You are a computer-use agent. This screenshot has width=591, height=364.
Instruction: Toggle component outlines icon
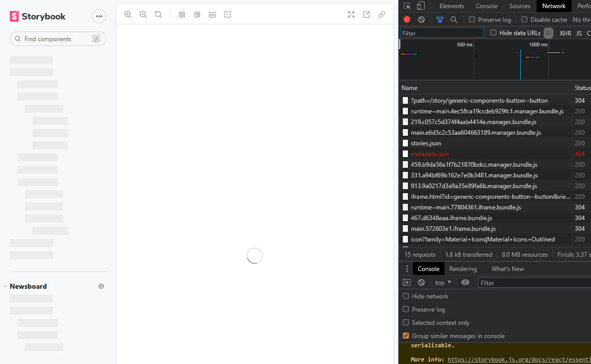click(x=227, y=15)
